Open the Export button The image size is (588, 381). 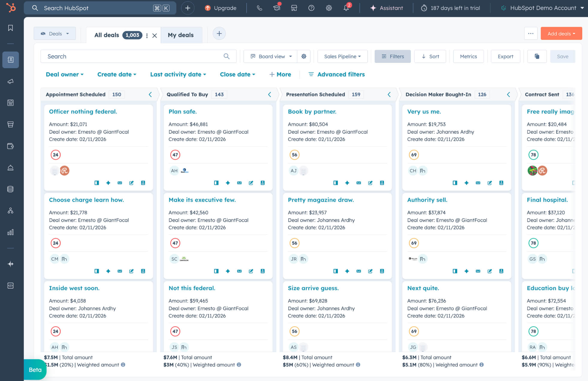point(505,56)
